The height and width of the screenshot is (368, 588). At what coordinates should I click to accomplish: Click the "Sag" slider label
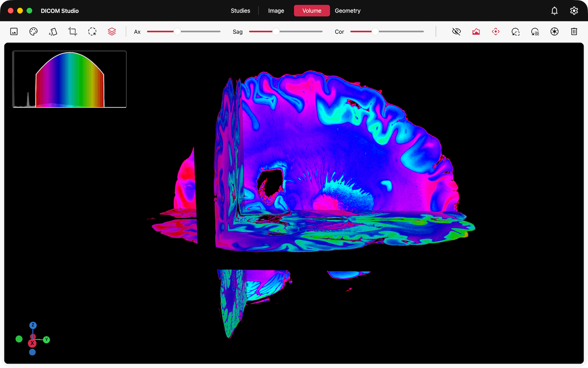pyautogui.click(x=238, y=32)
